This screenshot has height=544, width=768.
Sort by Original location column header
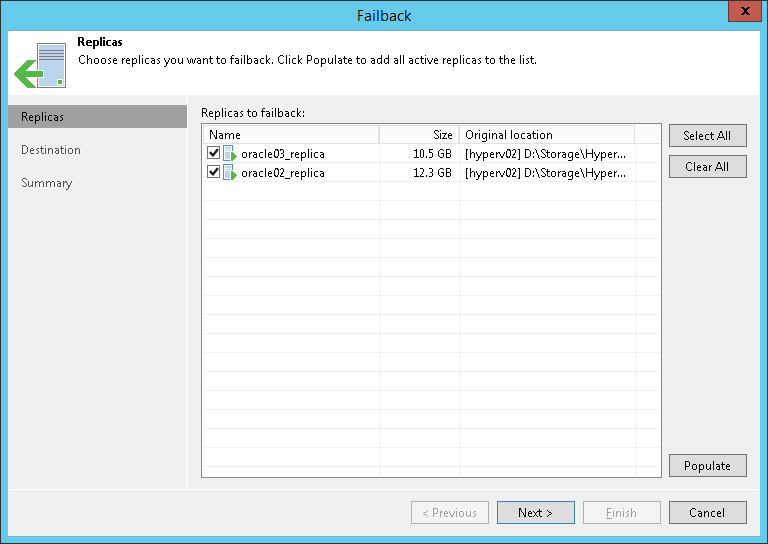pos(547,135)
